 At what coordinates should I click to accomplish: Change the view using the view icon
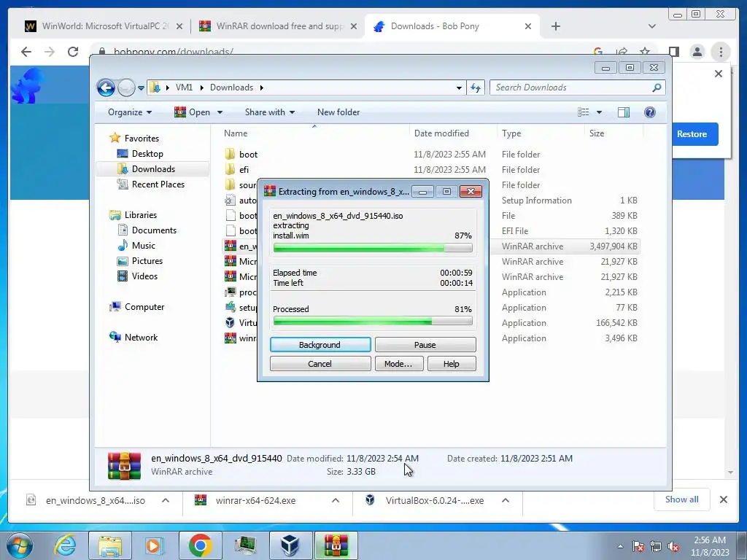click(583, 112)
